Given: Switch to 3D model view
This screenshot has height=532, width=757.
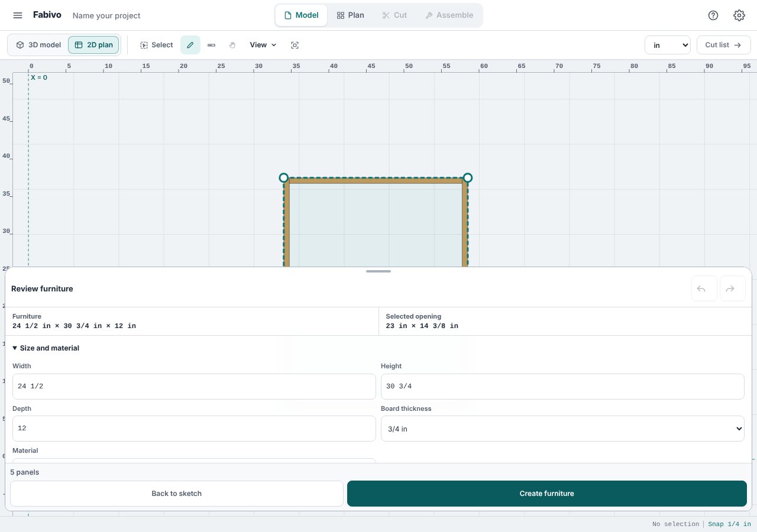Looking at the screenshot, I should point(38,45).
